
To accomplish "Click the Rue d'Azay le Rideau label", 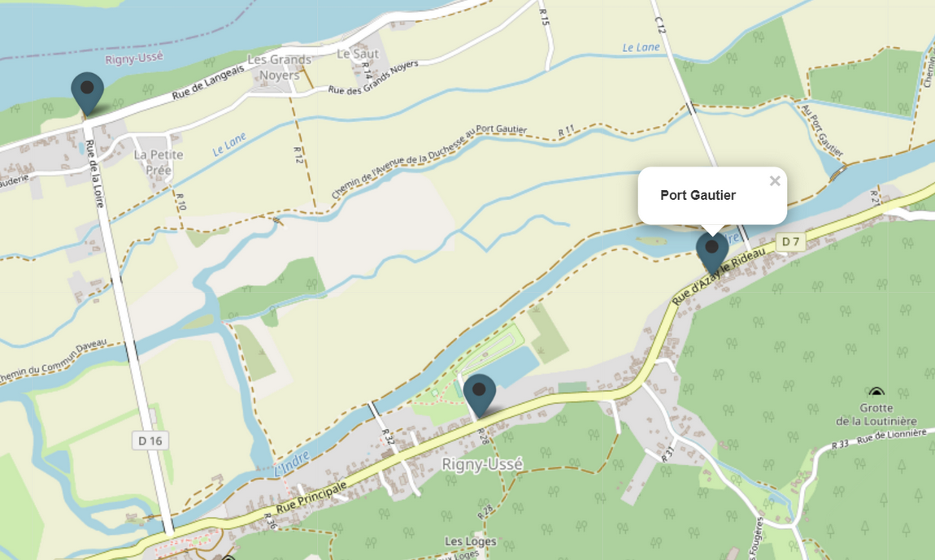I will pos(720,276).
